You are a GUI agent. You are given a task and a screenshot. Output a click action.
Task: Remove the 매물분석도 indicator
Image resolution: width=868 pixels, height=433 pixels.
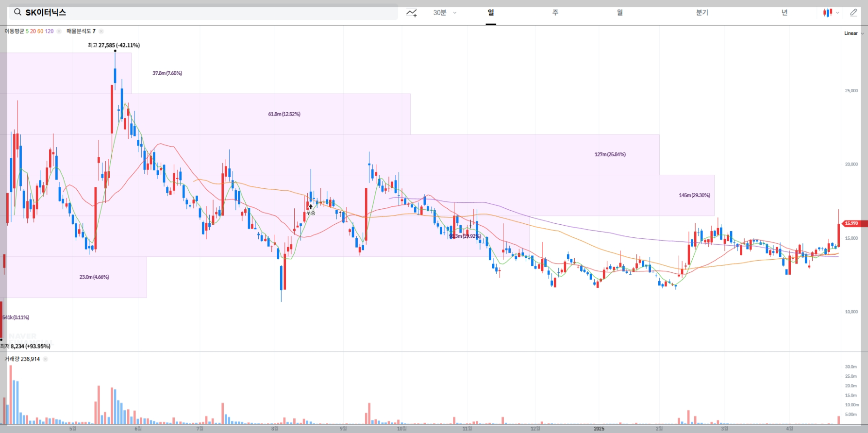(x=101, y=31)
